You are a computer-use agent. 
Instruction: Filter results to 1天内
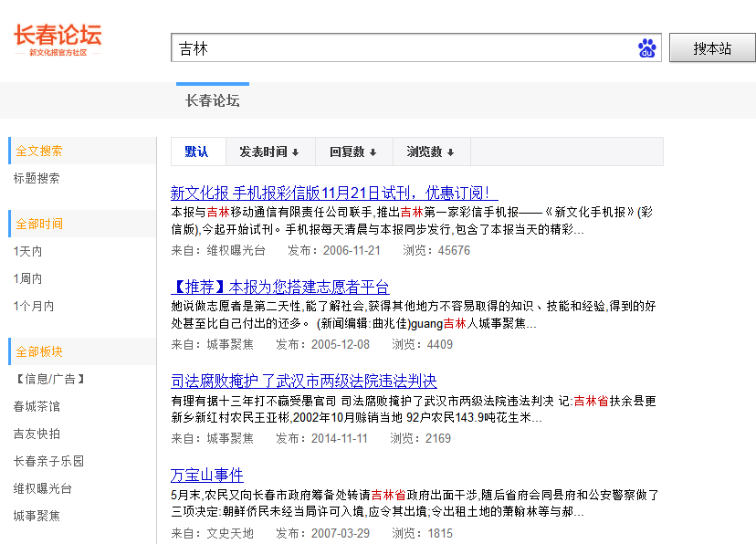coord(27,251)
